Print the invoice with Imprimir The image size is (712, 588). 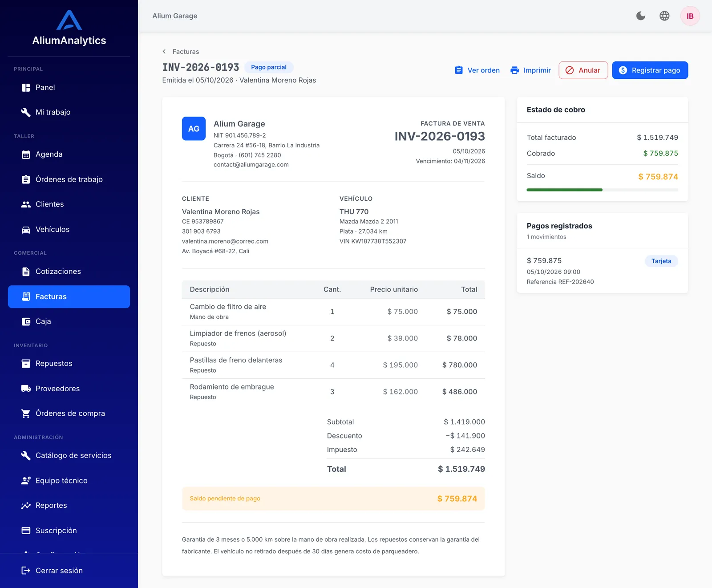pos(530,70)
